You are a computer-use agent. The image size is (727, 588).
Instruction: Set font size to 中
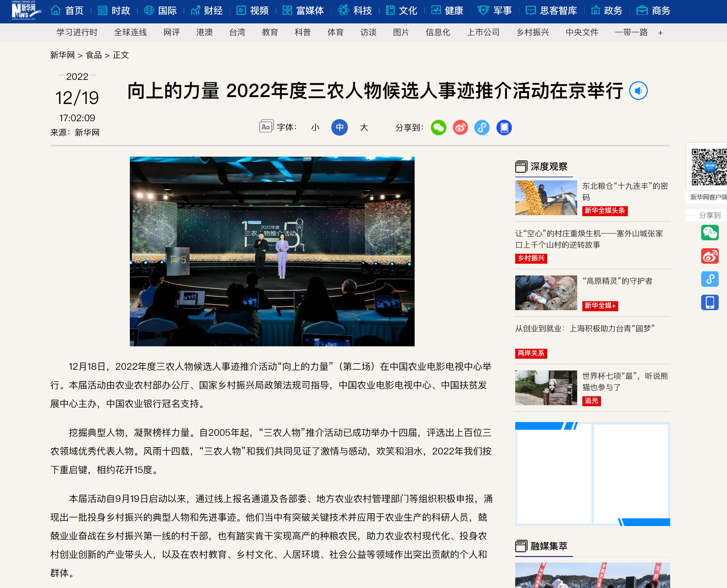click(x=339, y=127)
